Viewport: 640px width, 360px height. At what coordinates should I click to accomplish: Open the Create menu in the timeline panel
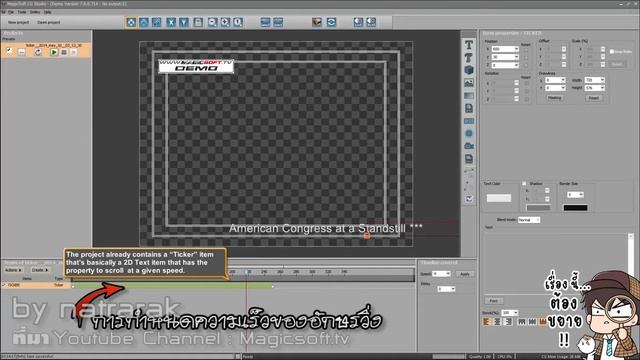tap(40, 270)
